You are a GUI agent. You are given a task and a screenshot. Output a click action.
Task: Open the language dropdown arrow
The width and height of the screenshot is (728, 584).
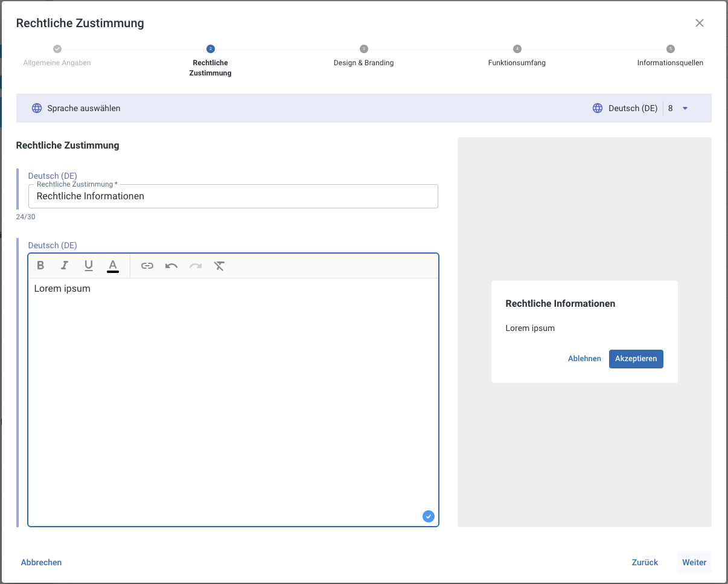(685, 108)
